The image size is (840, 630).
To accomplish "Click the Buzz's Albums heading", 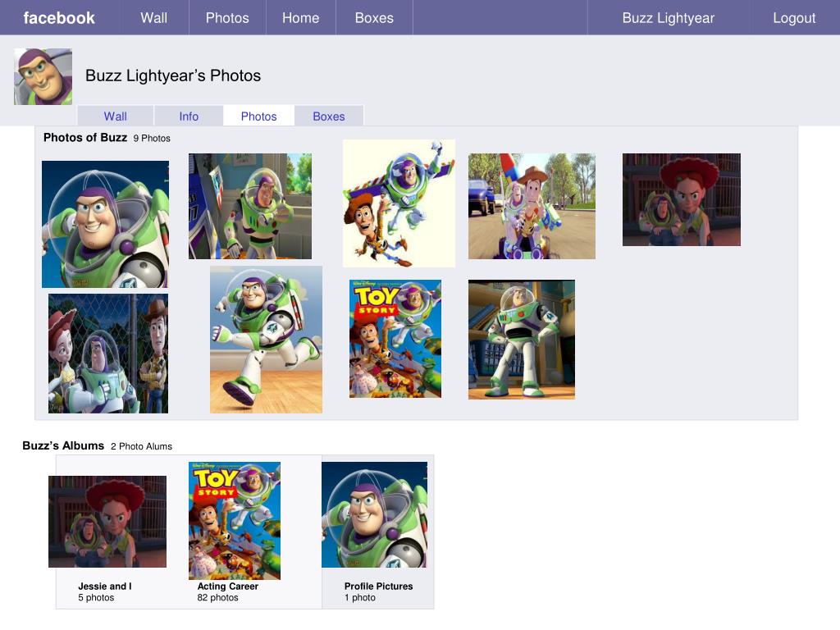I will [x=63, y=445].
